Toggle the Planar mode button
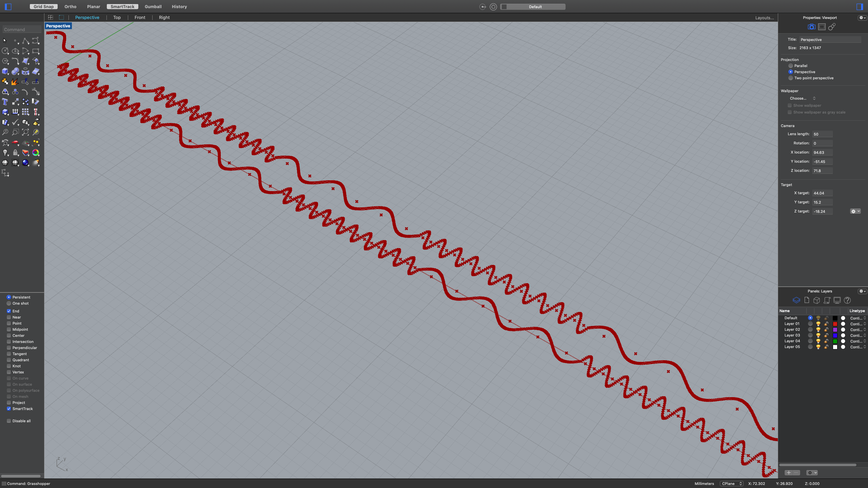The width and height of the screenshot is (868, 488). [94, 6]
